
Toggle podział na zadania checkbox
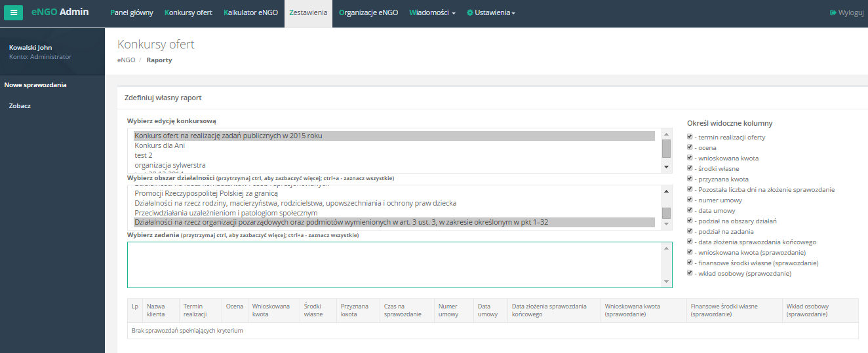[x=690, y=231]
